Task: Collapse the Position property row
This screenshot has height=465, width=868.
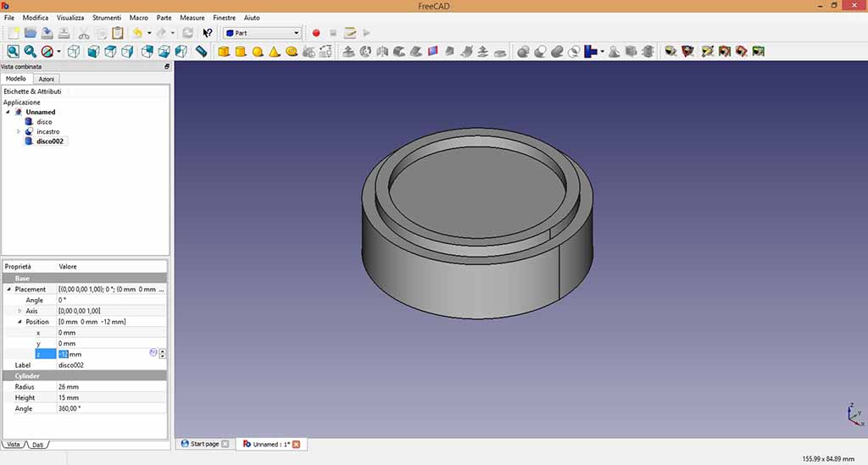Action: 19,321
